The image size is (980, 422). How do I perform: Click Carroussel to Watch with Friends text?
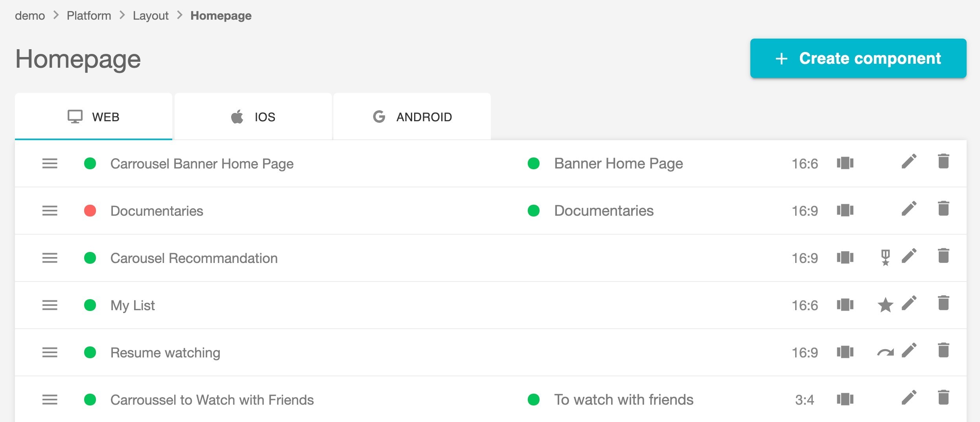(x=212, y=400)
